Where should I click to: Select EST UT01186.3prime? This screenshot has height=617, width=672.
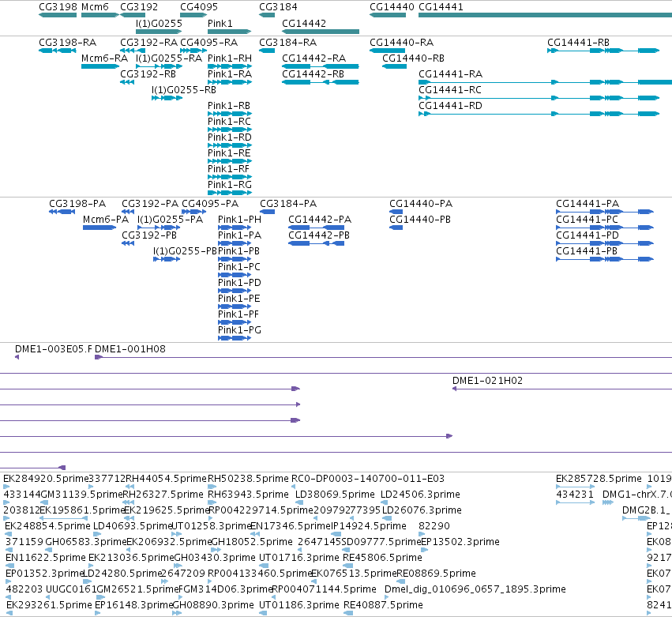[298, 604]
